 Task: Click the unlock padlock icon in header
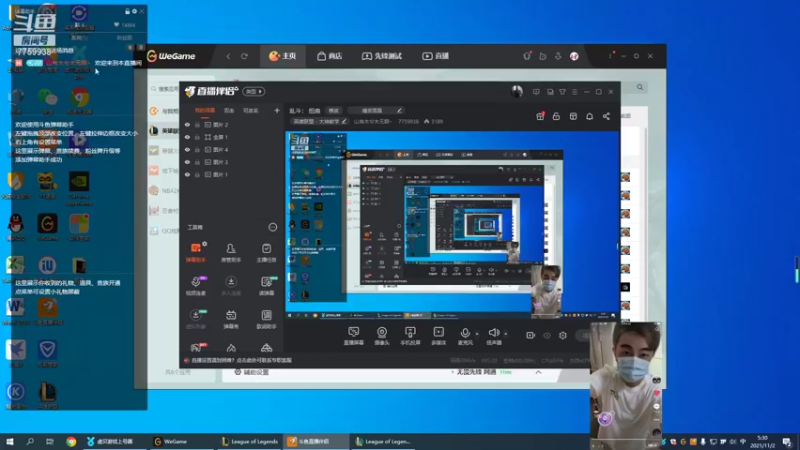coord(556,116)
